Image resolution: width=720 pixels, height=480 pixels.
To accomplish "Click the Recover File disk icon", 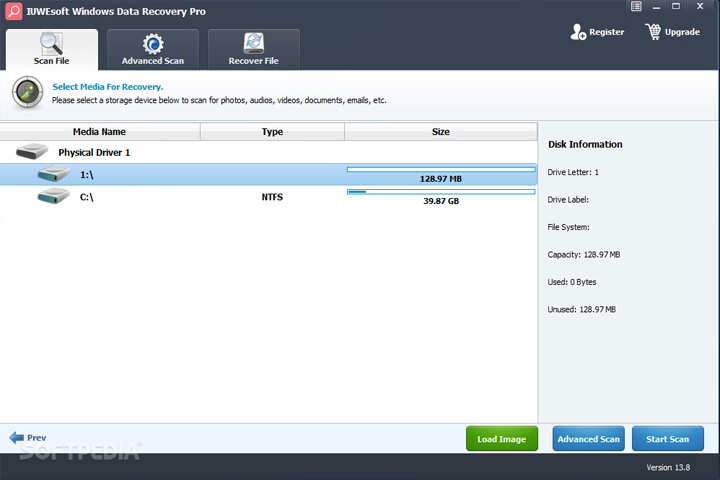I will (x=253, y=43).
